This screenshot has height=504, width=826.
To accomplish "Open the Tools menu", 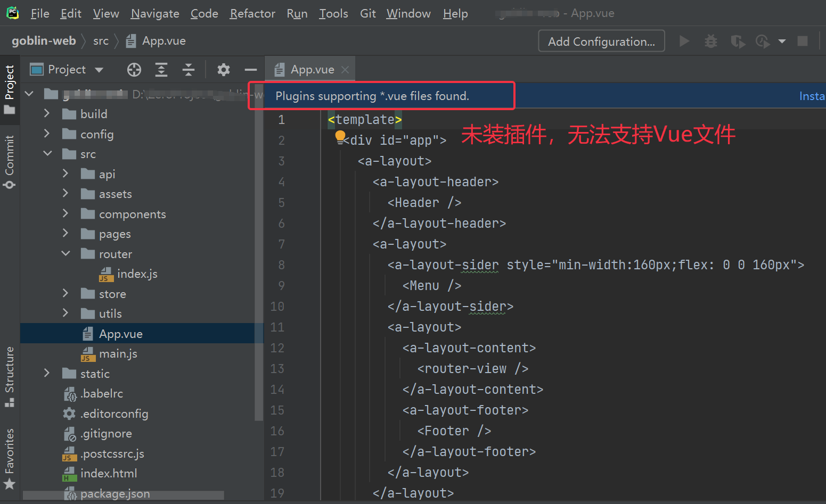I will pyautogui.click(x=333, y=13).
